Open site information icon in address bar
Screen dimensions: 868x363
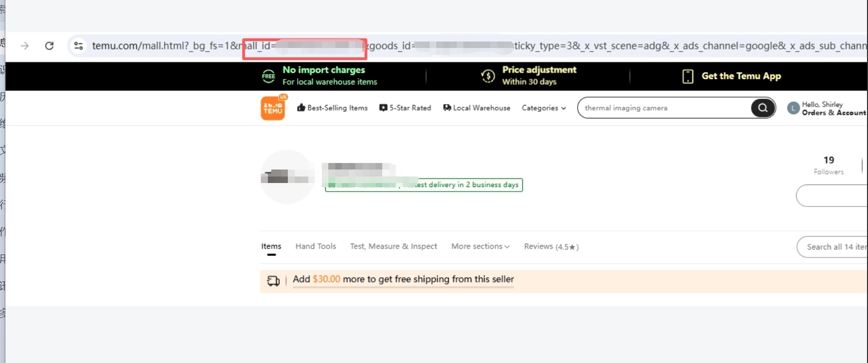[78, 46]
